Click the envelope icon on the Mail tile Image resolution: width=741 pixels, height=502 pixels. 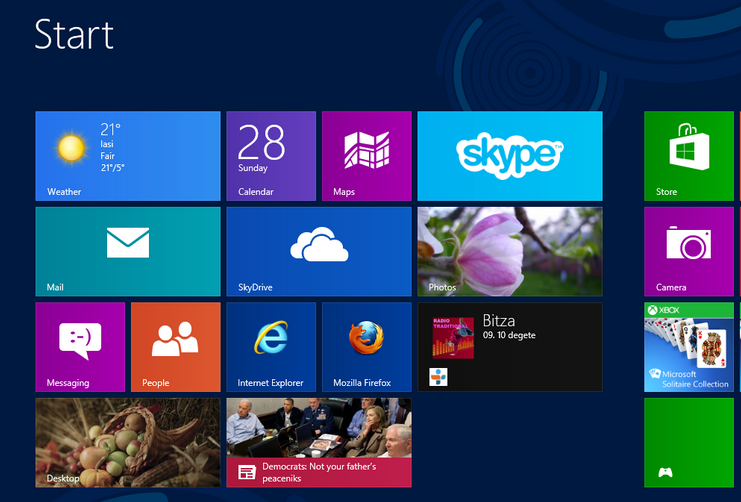tap(128, 242)
